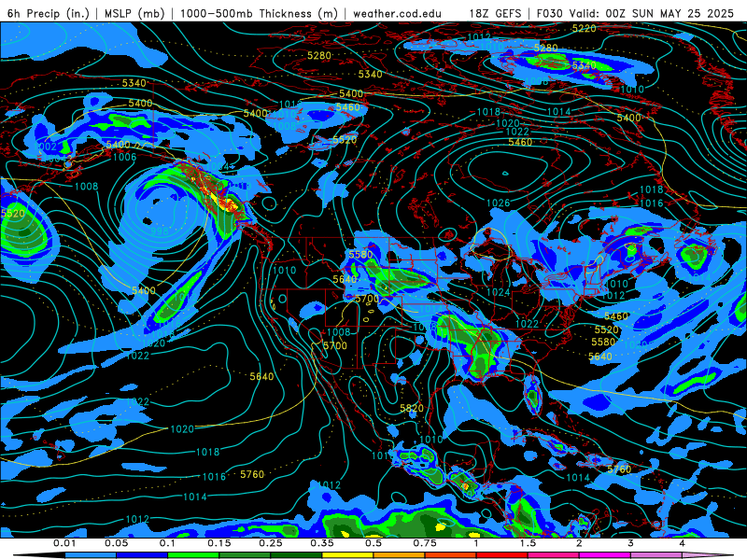Click the black left arrow end of legend
The image size is (747, 560).
tap(39, 555)
